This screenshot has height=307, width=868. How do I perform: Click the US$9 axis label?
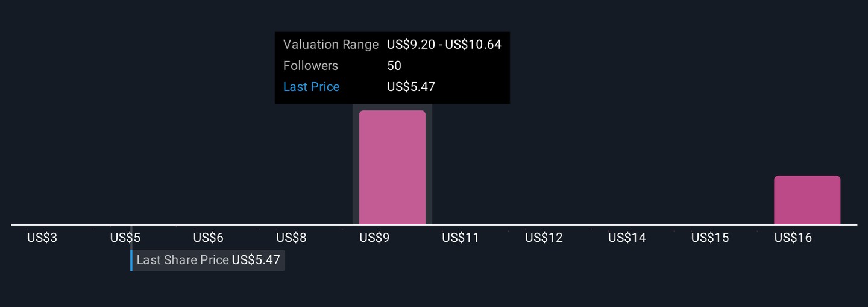374,238
